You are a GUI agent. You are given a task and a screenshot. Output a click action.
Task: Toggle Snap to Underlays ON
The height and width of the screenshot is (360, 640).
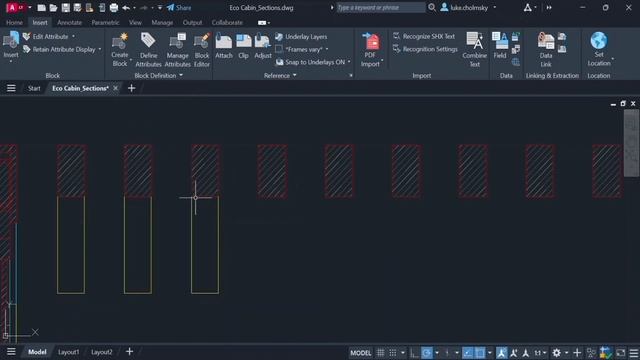(312, 62)
